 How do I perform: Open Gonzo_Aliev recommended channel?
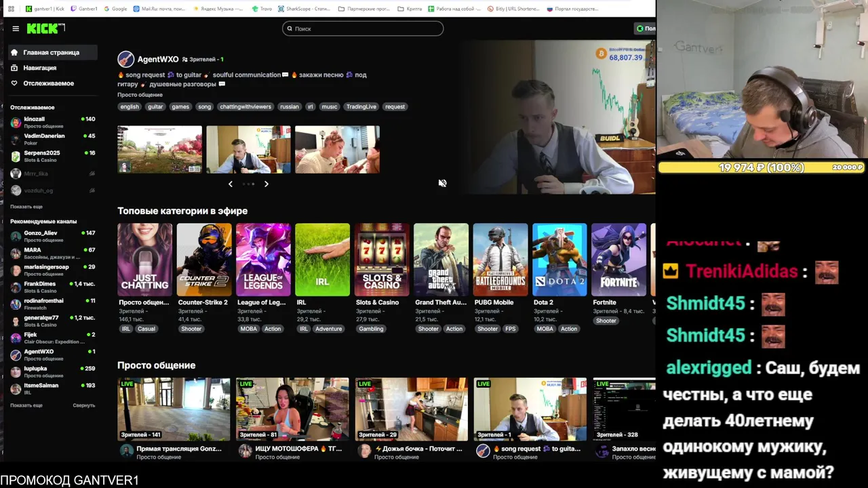click(x=52, y=235)
